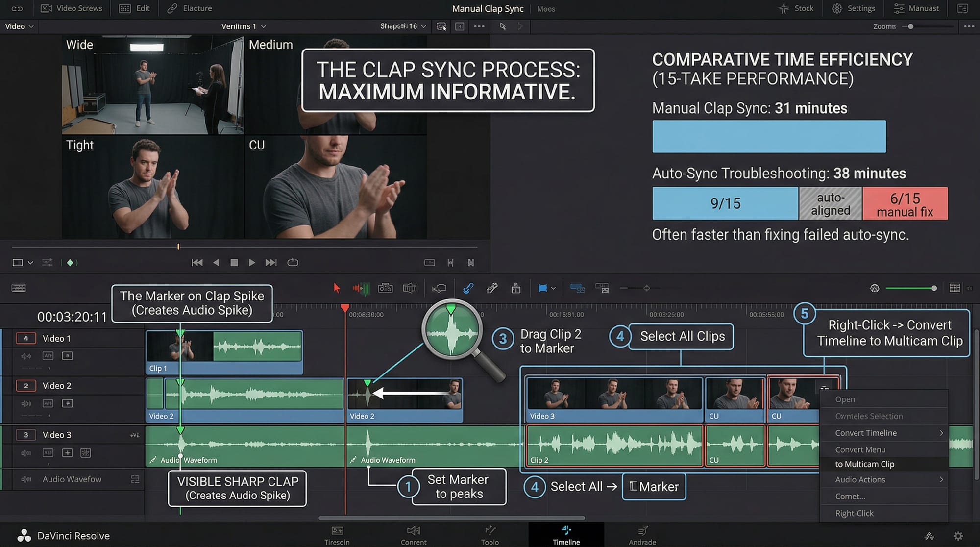Click the trim edit mode icon

click(x=361, y=288)
